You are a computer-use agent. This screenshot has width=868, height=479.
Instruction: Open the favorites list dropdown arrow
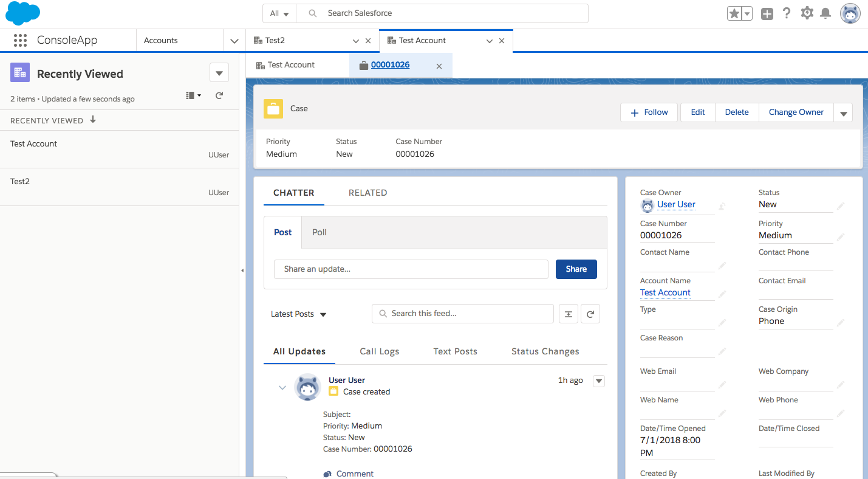click(747, 13)
